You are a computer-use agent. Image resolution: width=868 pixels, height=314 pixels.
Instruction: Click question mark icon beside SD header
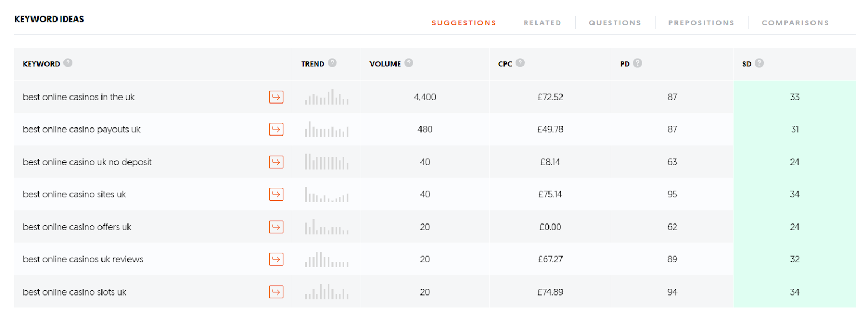click(759, 63)
